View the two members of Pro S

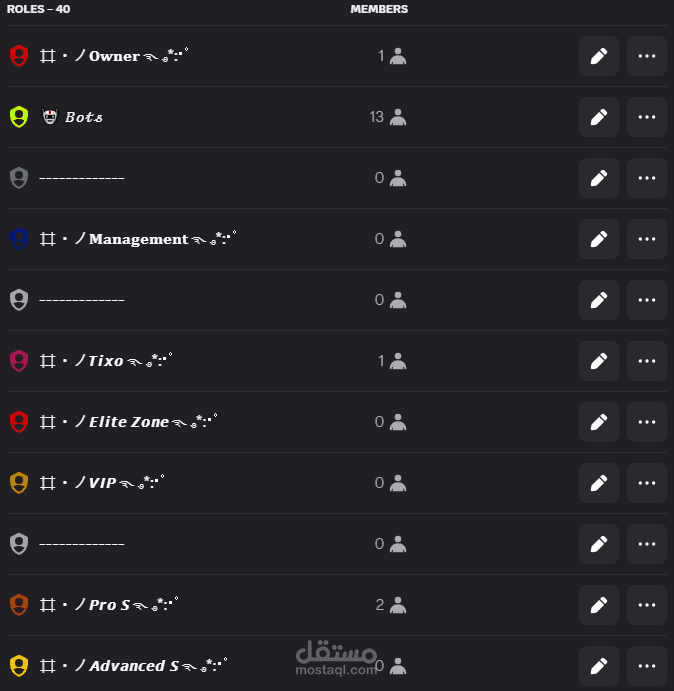(x=391, y=605)
